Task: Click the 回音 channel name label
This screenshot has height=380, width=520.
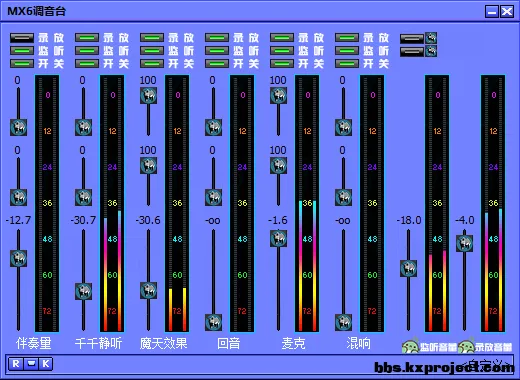Action: point(228,343)
